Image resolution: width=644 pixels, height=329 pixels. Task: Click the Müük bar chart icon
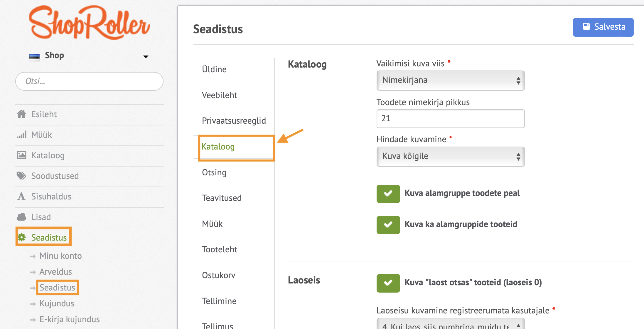coord(21,135)
